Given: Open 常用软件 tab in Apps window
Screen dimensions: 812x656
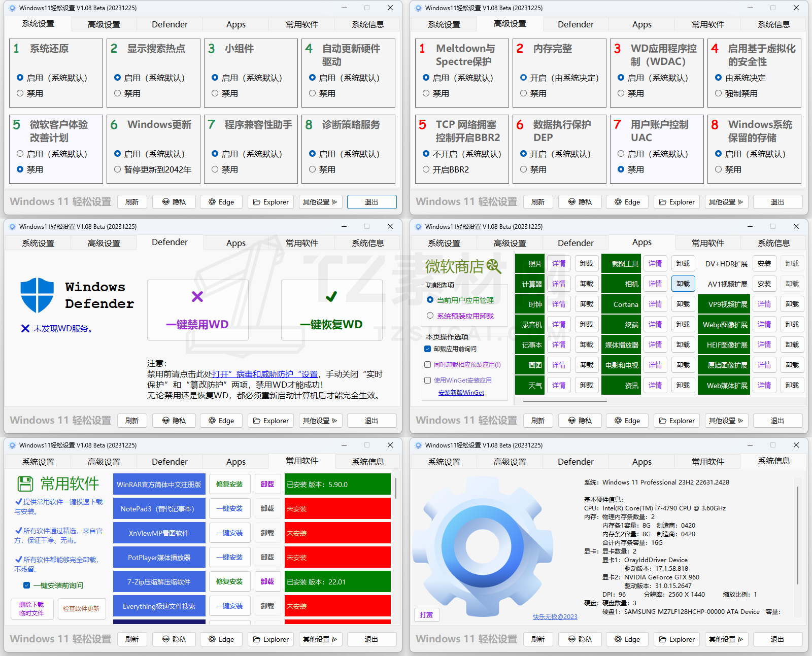Looking at the screenshot, I should coord(707,243).
